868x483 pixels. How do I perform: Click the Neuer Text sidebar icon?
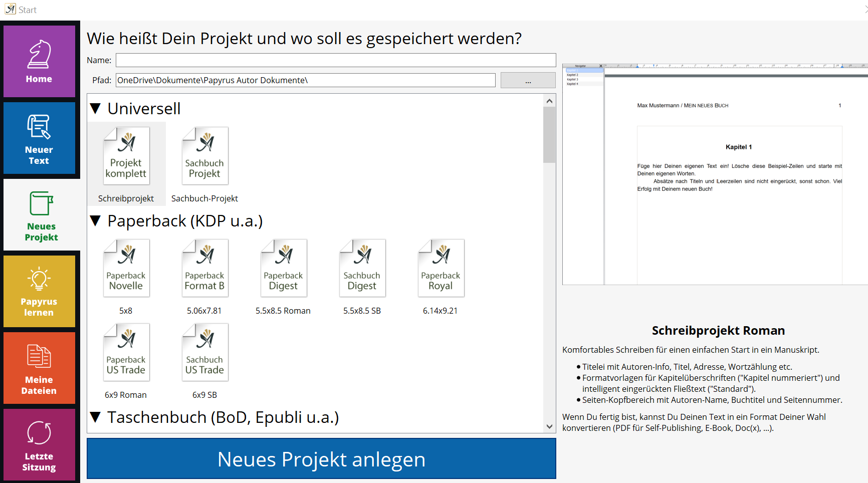[x=40, y=138]
